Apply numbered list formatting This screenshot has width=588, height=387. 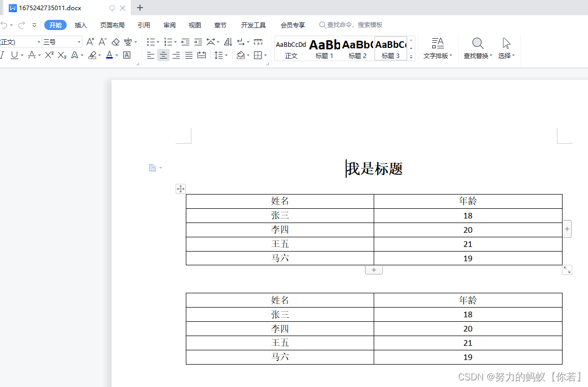[x=168, y=42]
